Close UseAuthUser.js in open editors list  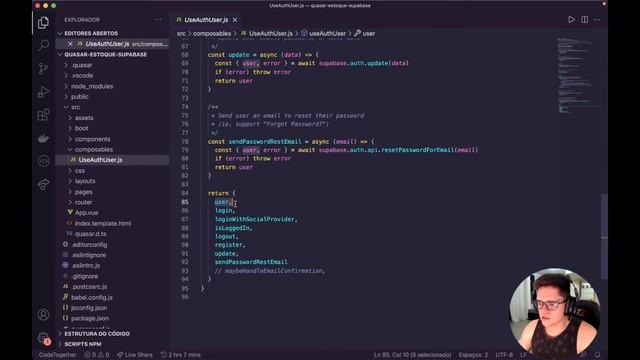point(70,44)
